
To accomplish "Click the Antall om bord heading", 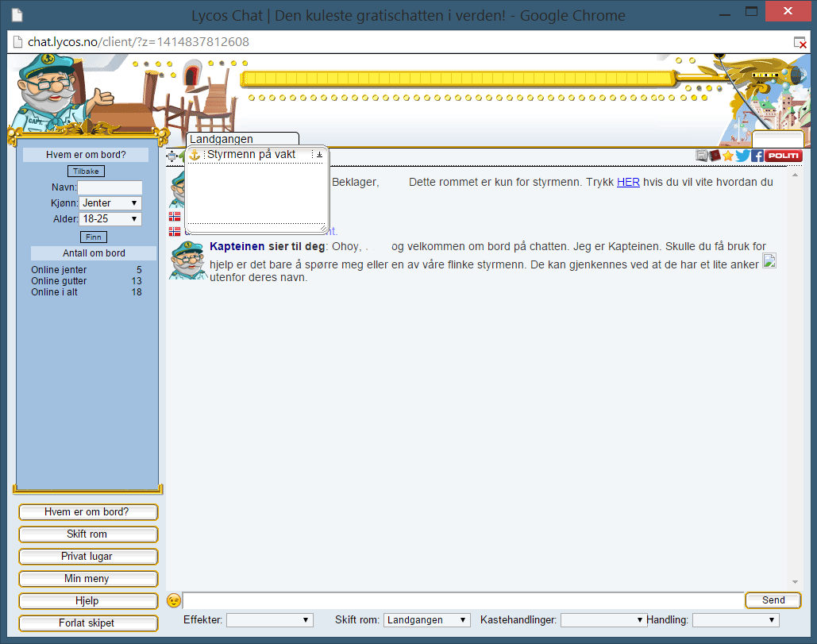I will [x=94, y=253].
